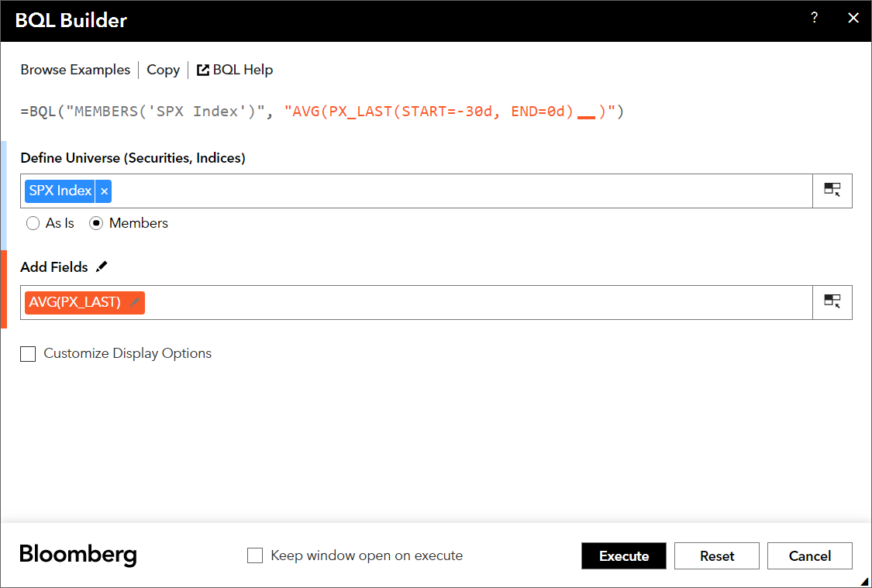The width and height of the screenshot is (872, 588).
Task: Select the As Is radio button
Action: (x=33, y=223)
